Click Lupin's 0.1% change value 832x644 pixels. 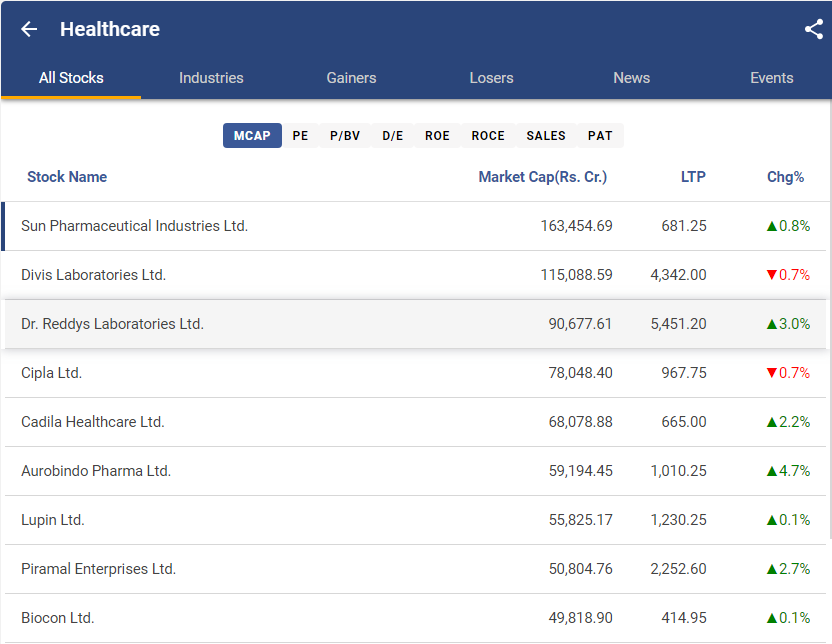coord(788,520)
